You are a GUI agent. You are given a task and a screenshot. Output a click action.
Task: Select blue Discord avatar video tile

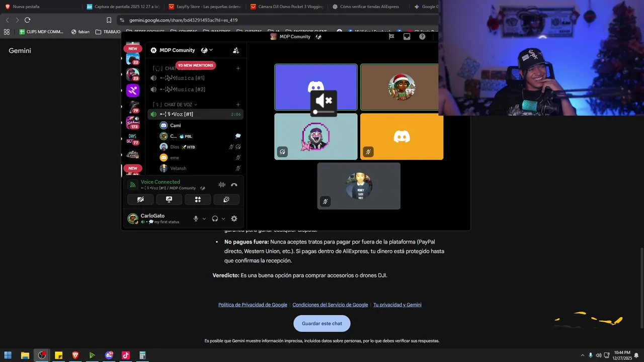tap(316, 87)
